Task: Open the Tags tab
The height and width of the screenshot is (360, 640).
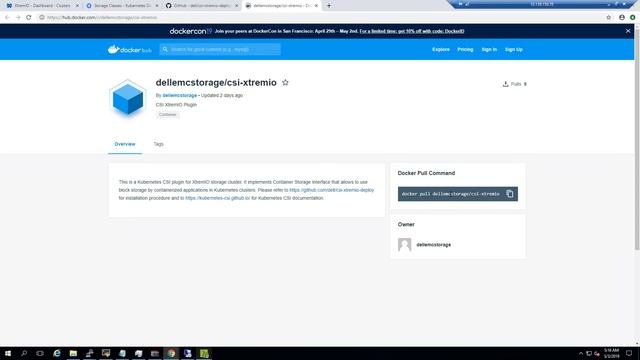Action: coord(158,144)
